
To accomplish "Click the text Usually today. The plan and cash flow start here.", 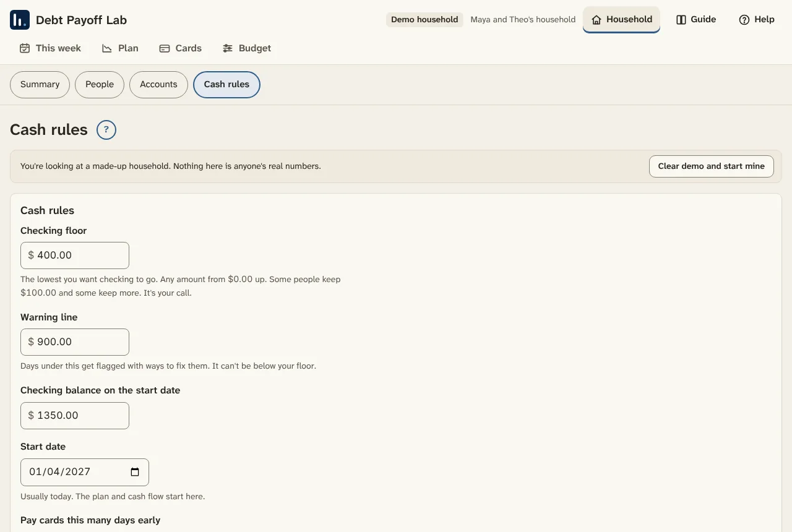I will click(113, 497).
